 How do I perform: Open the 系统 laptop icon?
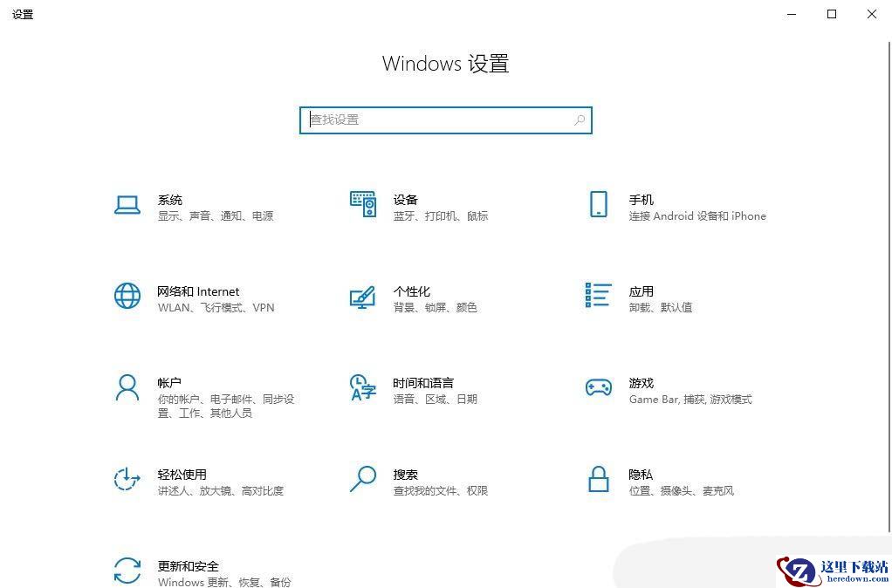click(x=127, y=205)
